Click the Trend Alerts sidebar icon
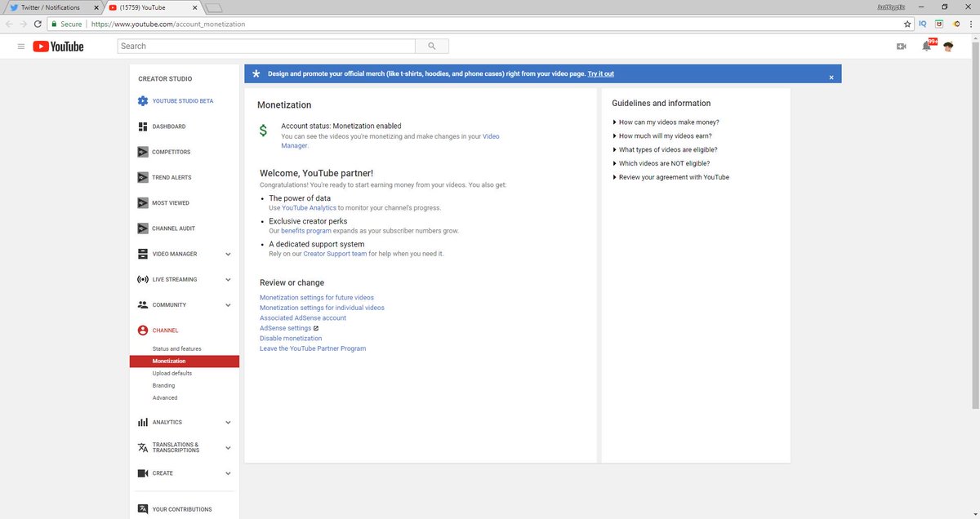The image size is (980, 519). point(143,177)
